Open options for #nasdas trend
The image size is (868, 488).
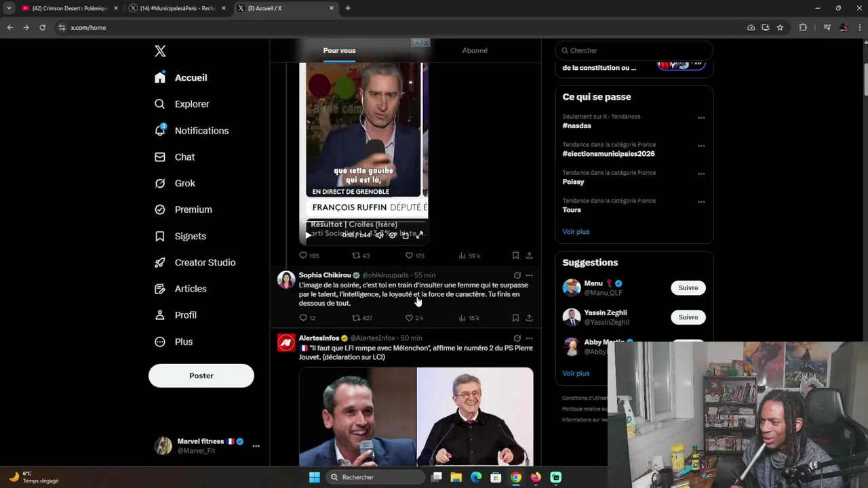click(x=701, y=117)
